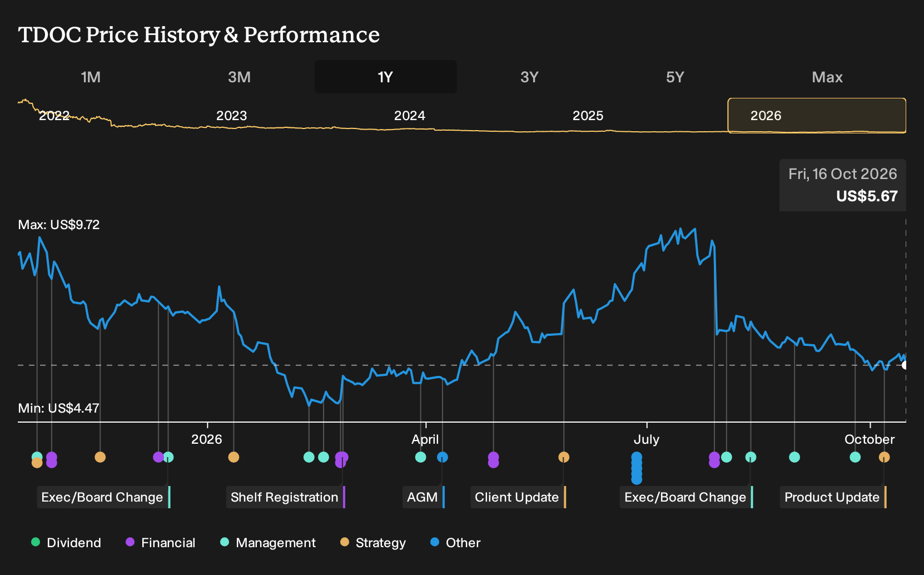The height and width of the screenshot is (575, 924).
Task: Toggle the Financial legend filter
Action: 160,543
